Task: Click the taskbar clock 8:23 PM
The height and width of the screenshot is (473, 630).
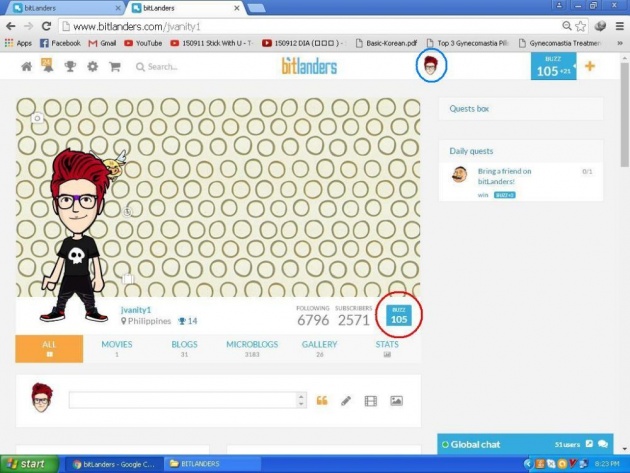Action: pos(607,464)
